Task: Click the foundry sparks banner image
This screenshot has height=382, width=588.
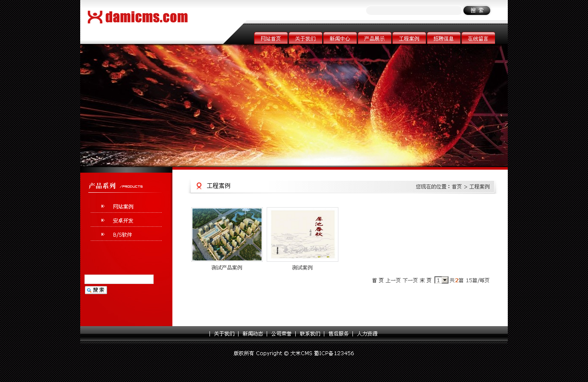Action: pos(294,105)
